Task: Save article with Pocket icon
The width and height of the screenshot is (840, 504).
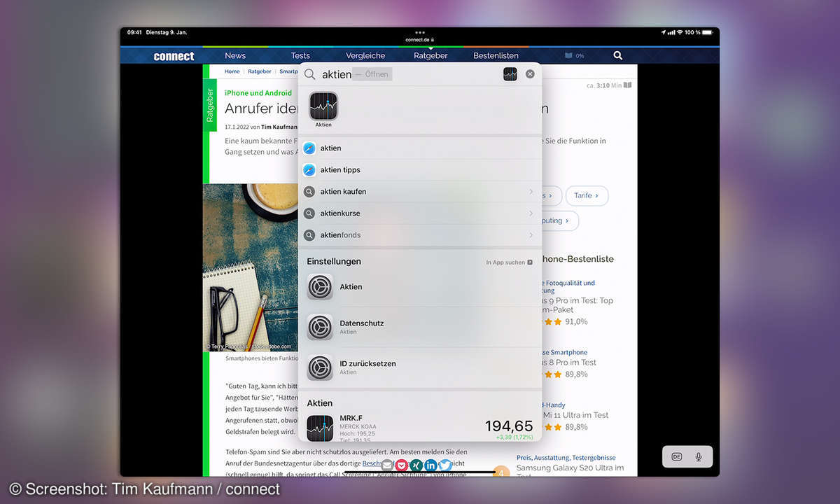Action: pos(402,465)
